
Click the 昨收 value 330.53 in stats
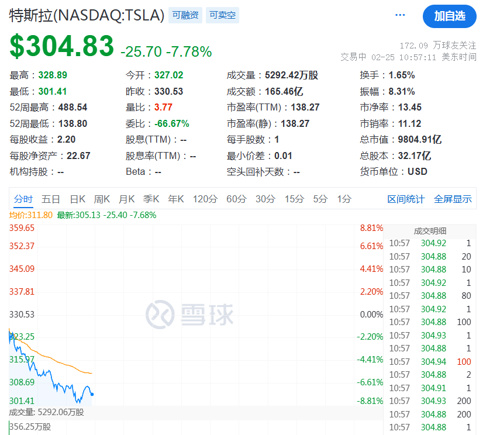[169, 91]
